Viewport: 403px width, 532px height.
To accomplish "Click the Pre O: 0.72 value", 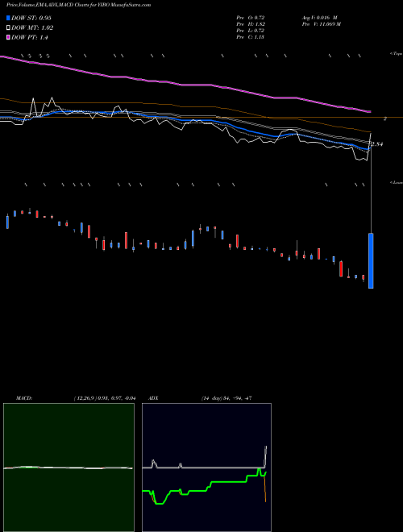I will pyautogui.click(x=251, y=17).
